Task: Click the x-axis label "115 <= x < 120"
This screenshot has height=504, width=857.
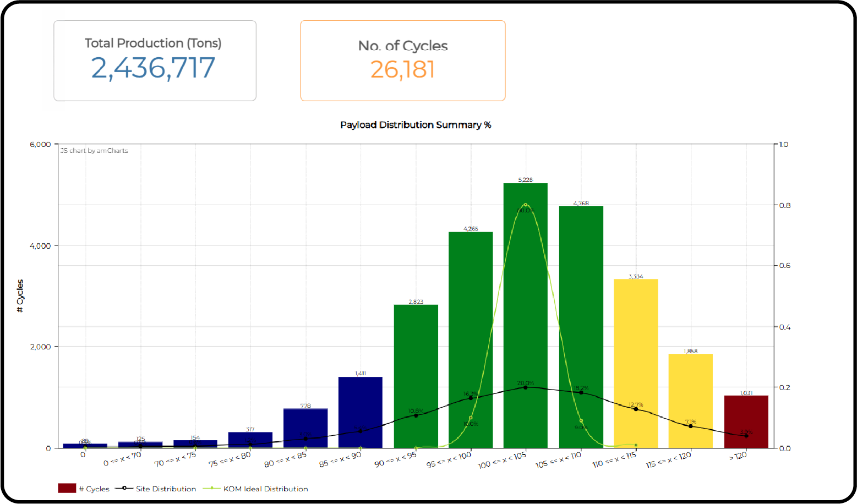Action: click(669, 460)
